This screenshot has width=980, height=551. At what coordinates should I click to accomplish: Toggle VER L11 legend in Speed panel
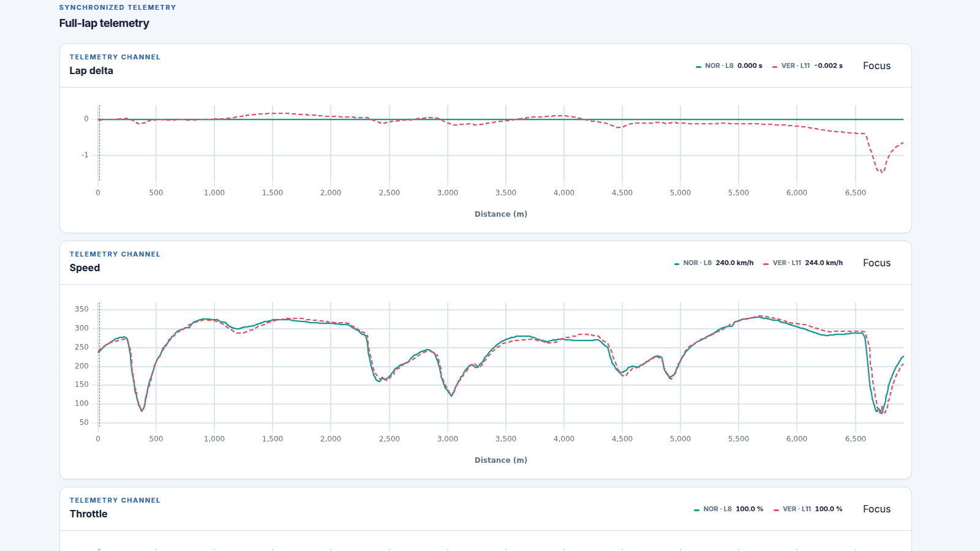(x=803, y=263)
